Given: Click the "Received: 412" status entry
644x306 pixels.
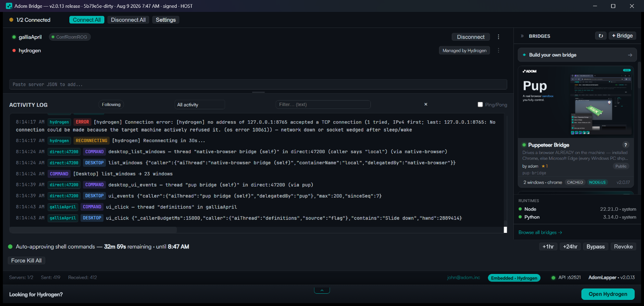Looking at the screenshot, I should pyautogui.click(x=82, y=277).
